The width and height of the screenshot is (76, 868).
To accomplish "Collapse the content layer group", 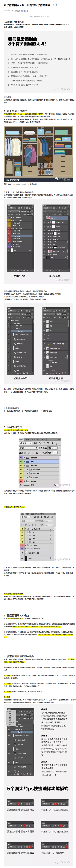I will point(25,466).
